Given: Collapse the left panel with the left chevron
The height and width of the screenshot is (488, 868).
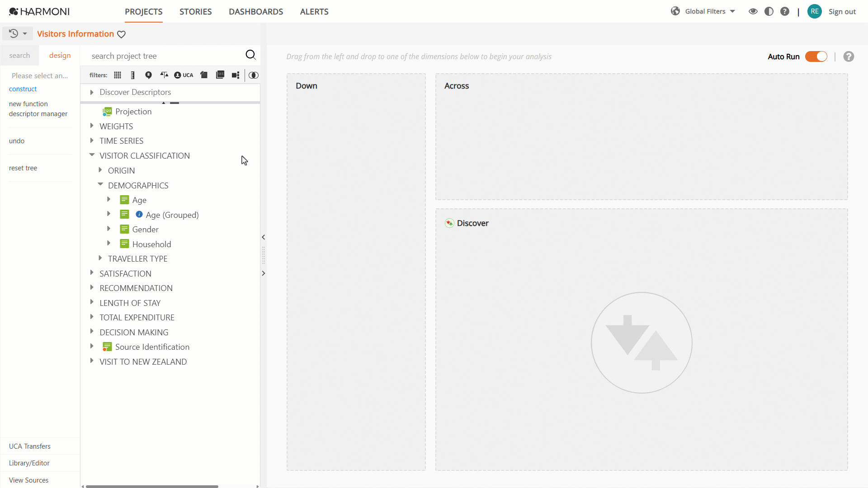Looking at the screenshot, I should pos(263,237).
